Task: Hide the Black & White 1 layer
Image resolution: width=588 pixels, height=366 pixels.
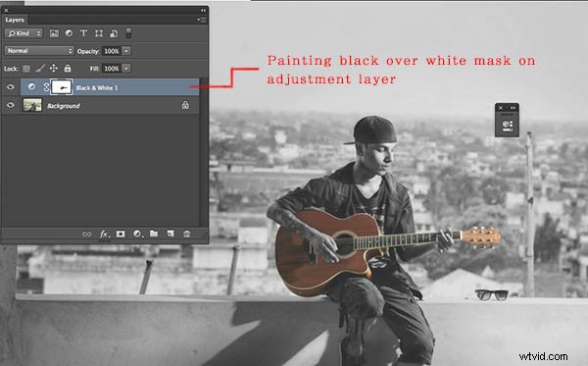Action: 11,87
